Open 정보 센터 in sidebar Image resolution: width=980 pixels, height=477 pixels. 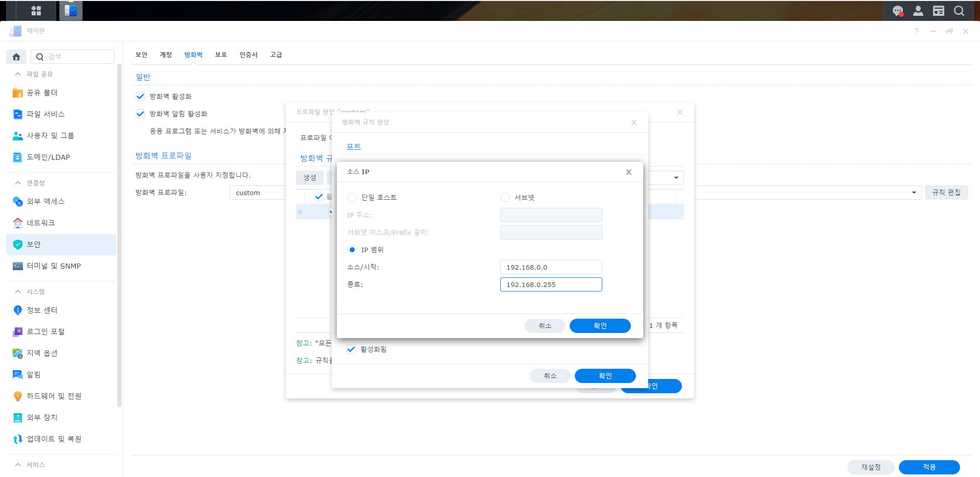pyautogui.click(x=61, y=311)
